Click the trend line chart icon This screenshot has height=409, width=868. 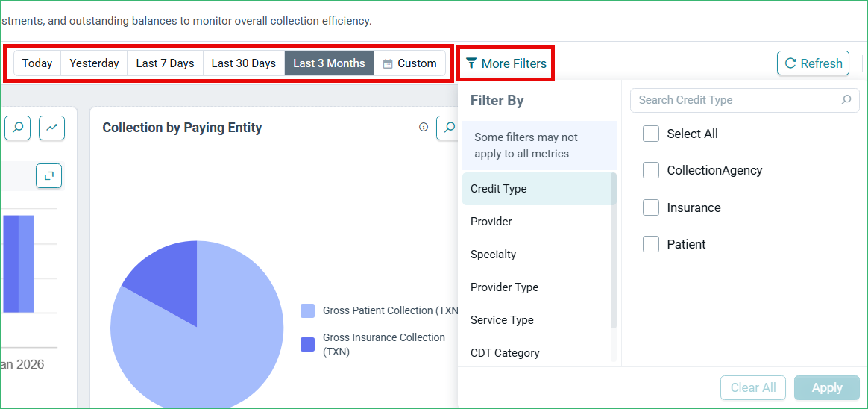51,128
